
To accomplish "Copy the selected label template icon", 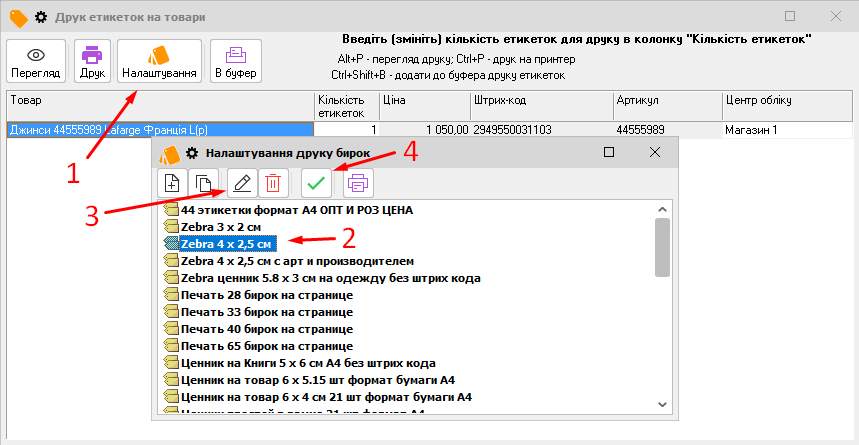I will click(204, 183).
